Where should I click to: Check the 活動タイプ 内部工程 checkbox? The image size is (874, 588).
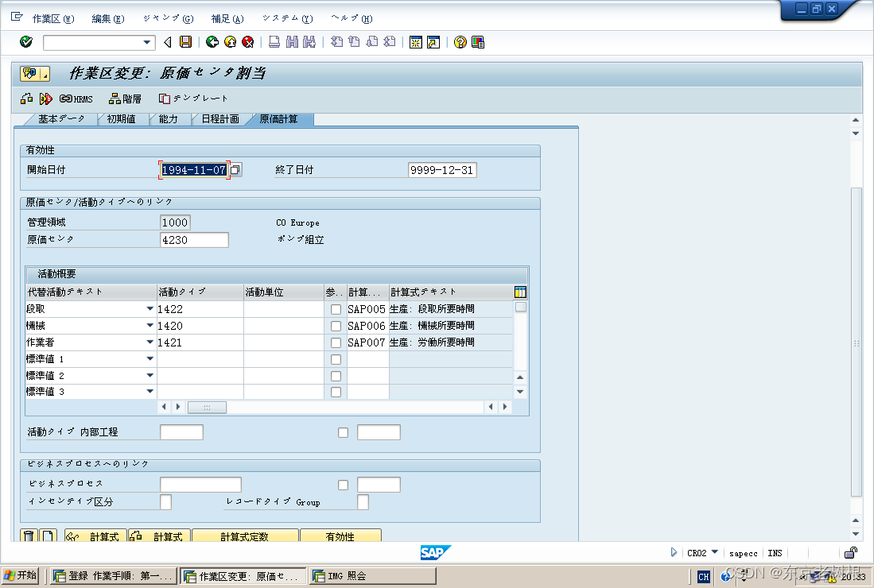pos(343,431)
